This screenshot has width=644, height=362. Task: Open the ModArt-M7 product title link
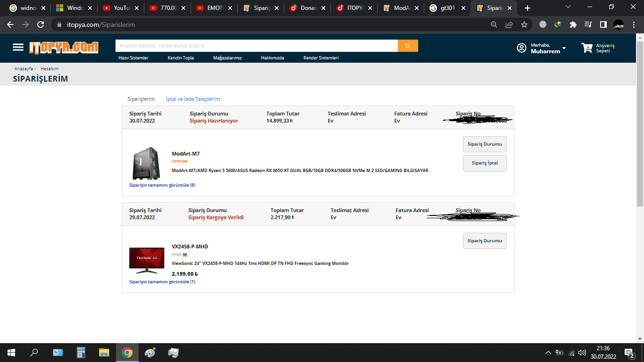pos(186,154)
